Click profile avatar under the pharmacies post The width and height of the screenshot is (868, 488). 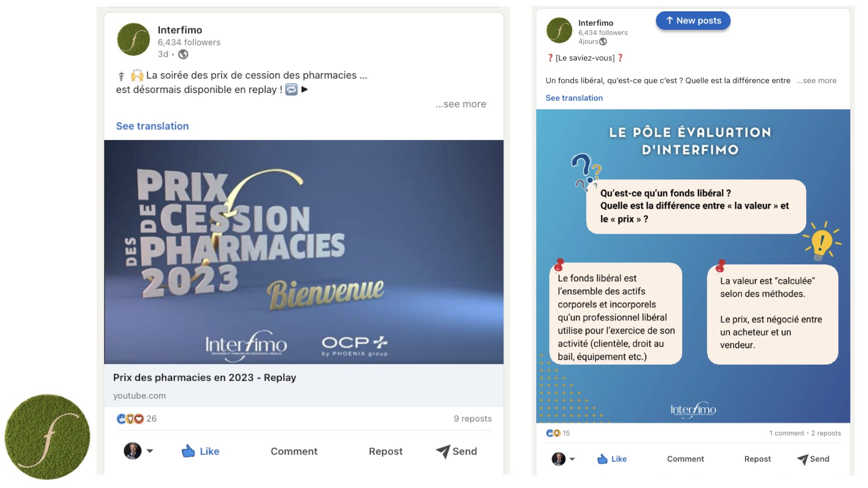point(132,451)
